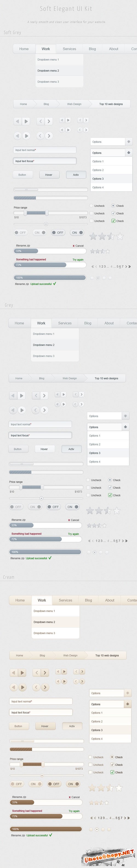137x868 pixels.
Task: Select the Check radio button in Cream kit
Action: coord(112,757)
